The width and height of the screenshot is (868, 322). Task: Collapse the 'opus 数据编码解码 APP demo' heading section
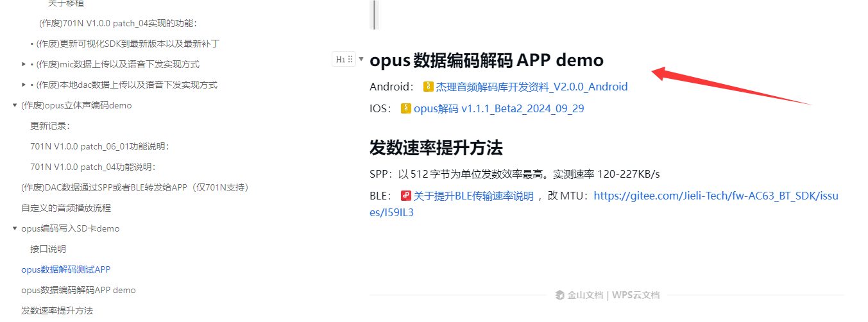(x=361, y=59)
